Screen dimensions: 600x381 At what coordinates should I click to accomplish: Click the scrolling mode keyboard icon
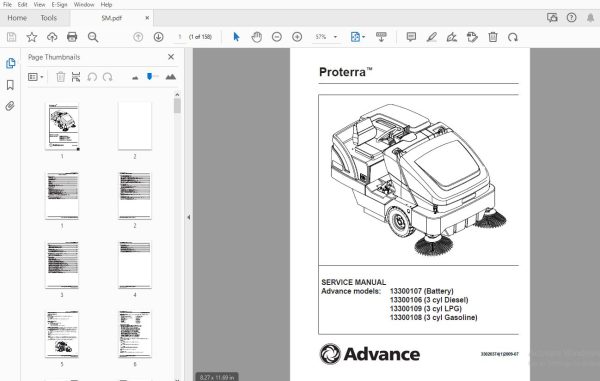pos(381,37)
